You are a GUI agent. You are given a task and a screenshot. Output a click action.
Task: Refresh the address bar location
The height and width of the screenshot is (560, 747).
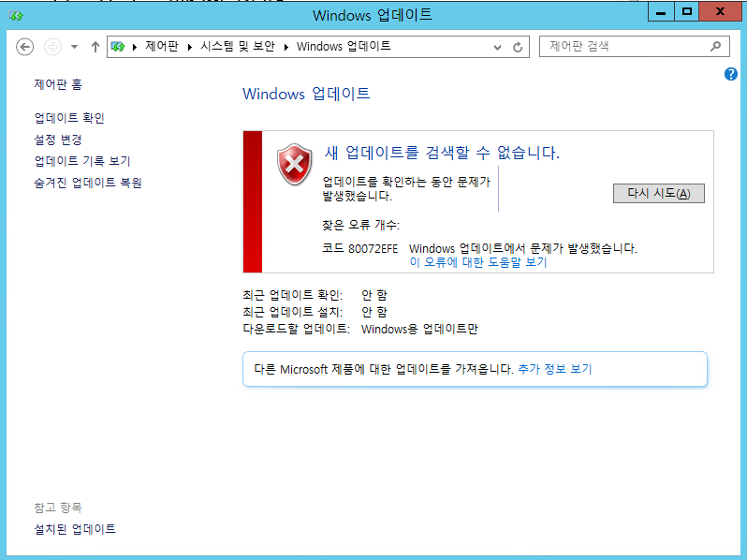click(518, 47)
